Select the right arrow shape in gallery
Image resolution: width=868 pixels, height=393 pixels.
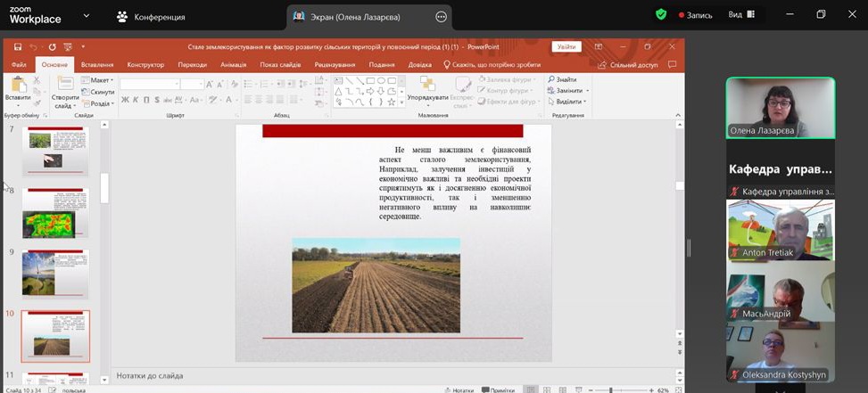click(370, 91)
